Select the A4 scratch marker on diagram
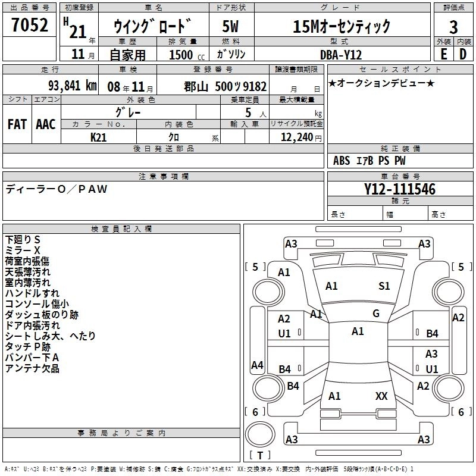Image resolution: width=476 pixels, height=476 pixels. click(x=257, y=365)
